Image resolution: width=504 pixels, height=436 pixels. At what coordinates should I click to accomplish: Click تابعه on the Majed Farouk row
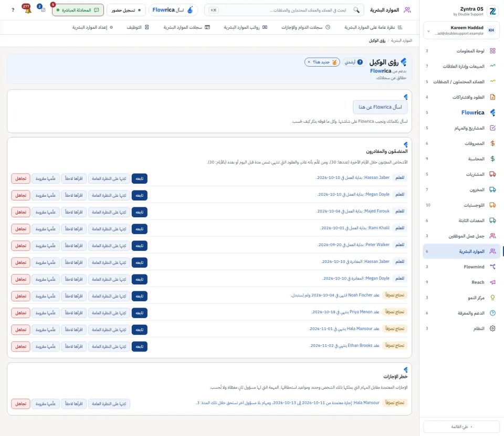140,212
